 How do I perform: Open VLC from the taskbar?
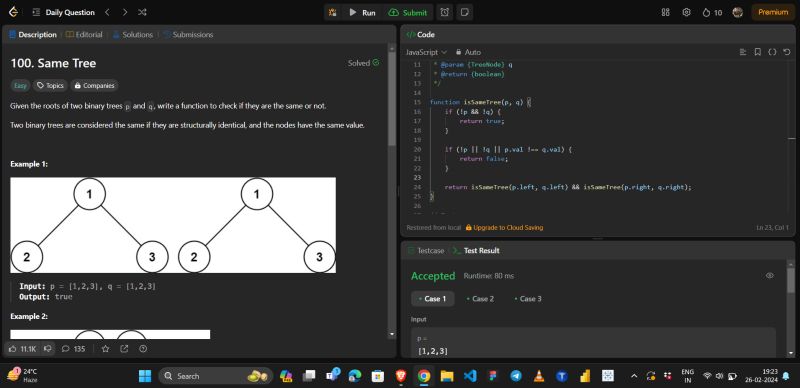[539, 376]
